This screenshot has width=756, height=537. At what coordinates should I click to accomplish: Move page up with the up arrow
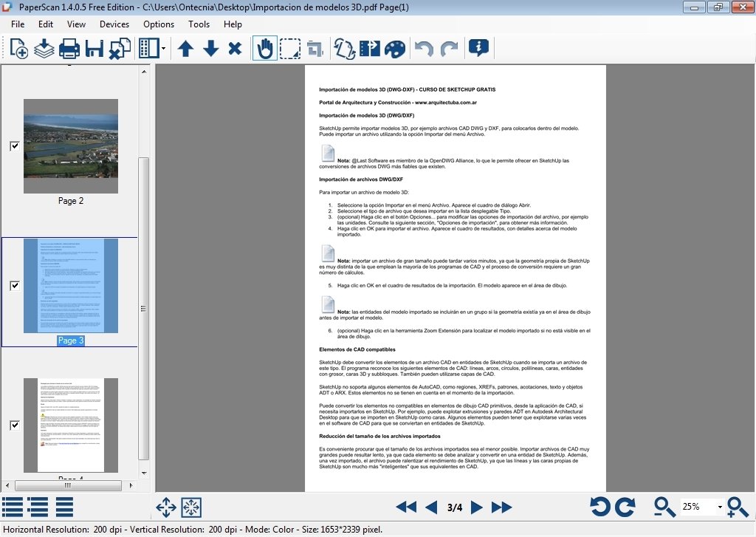185,49
